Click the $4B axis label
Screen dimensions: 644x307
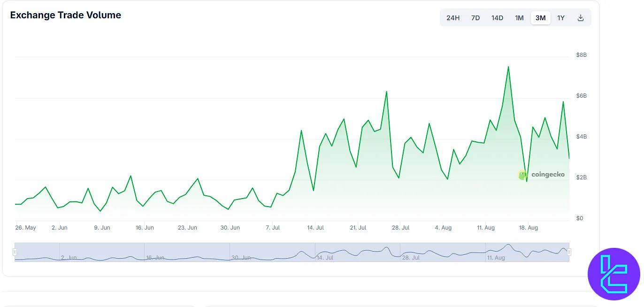[582, 137]
